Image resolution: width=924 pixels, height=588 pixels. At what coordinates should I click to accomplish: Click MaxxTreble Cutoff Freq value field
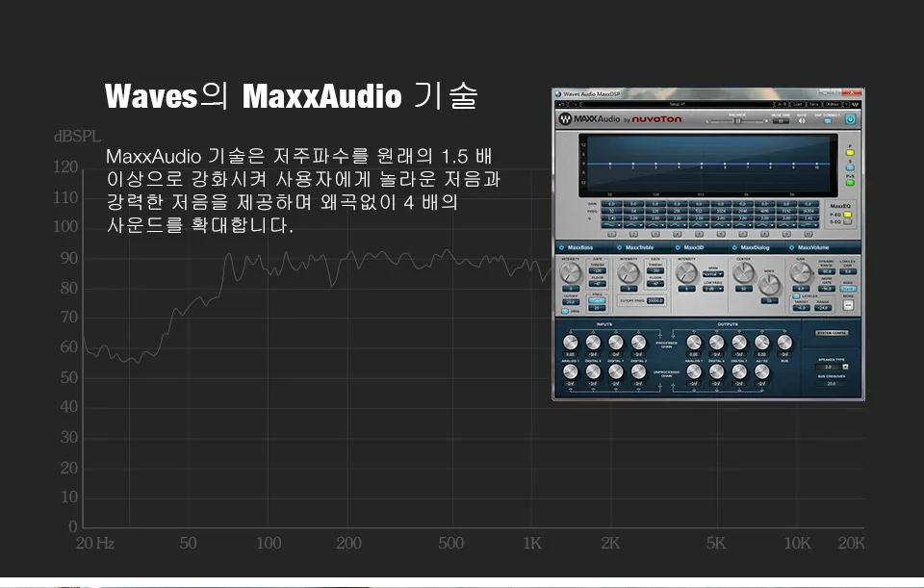655,301
